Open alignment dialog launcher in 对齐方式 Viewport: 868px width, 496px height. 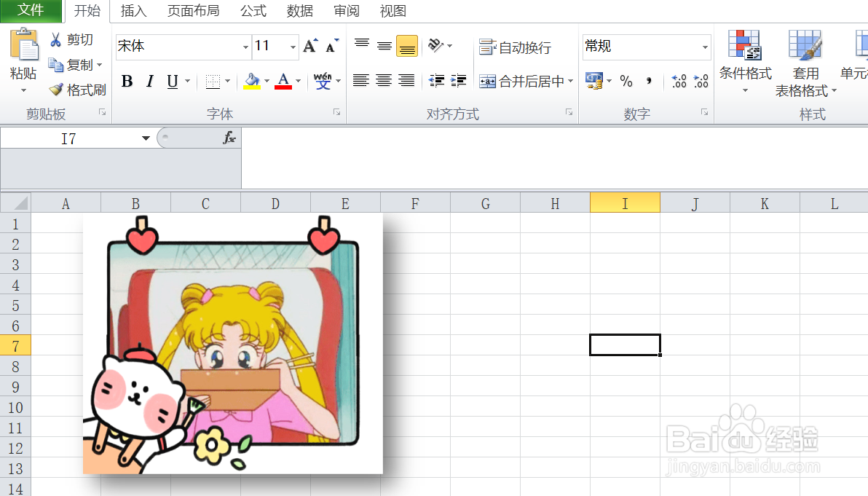point(569,112)
